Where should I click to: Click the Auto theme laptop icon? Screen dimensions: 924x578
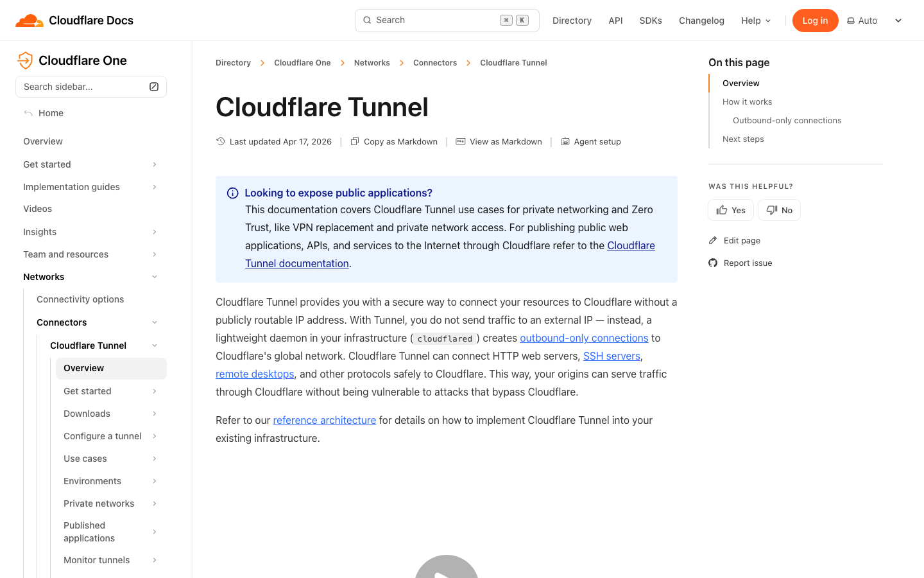851,21
